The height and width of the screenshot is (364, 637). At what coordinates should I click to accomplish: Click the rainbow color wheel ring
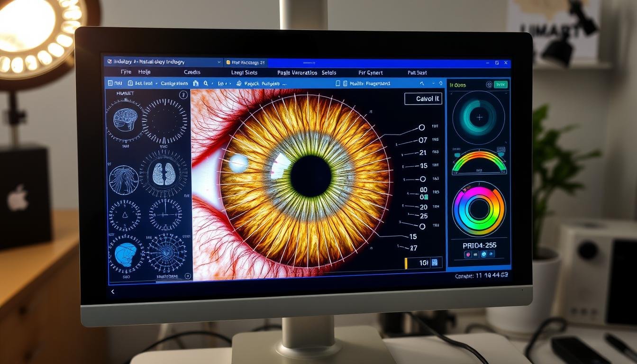tap(479, 209)
